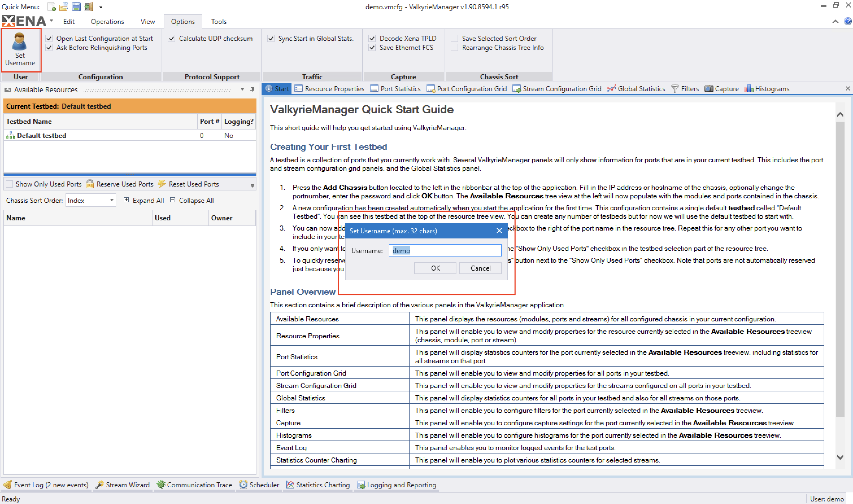Image resolution: width=853 pixels, height=504 pixels.
Task: Select the Default testbed row
Action: click(x=130, y=135)
